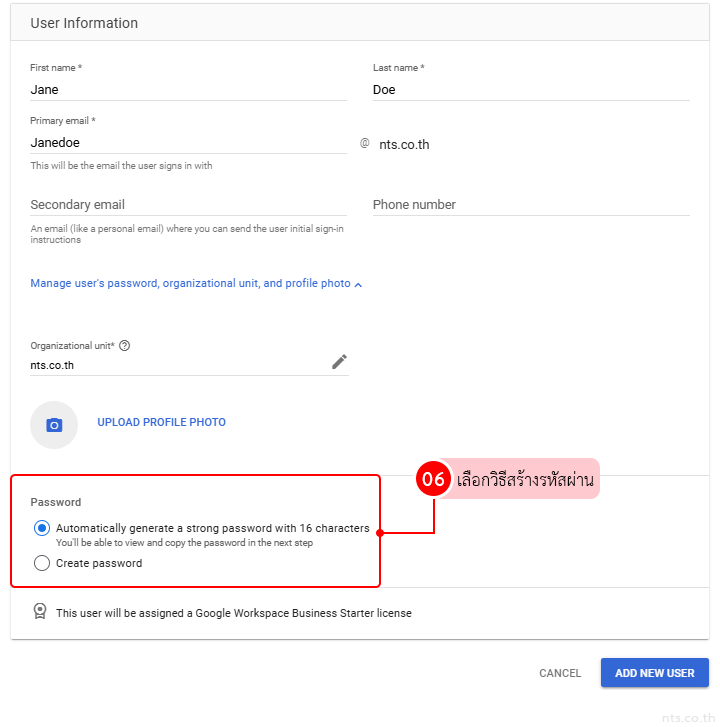Click the Phone number input field

(530, 205)
